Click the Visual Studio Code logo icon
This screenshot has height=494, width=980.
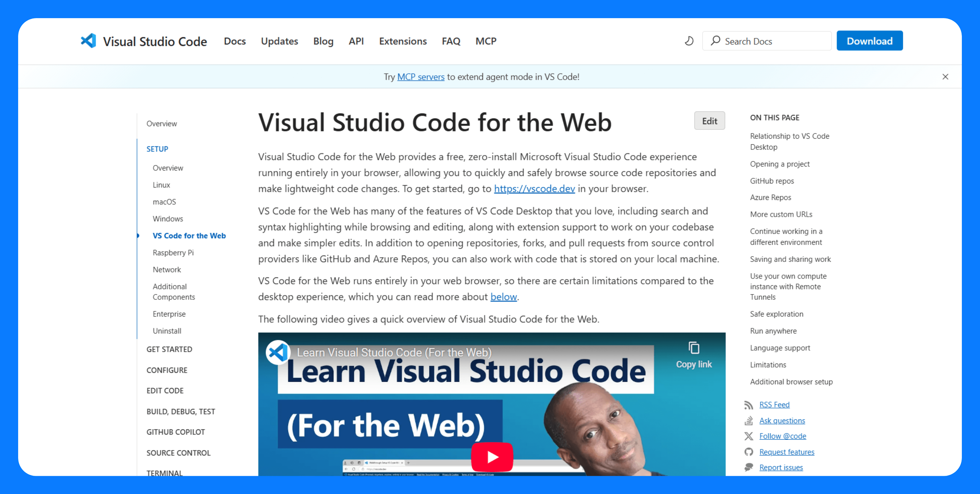point(89,41)
